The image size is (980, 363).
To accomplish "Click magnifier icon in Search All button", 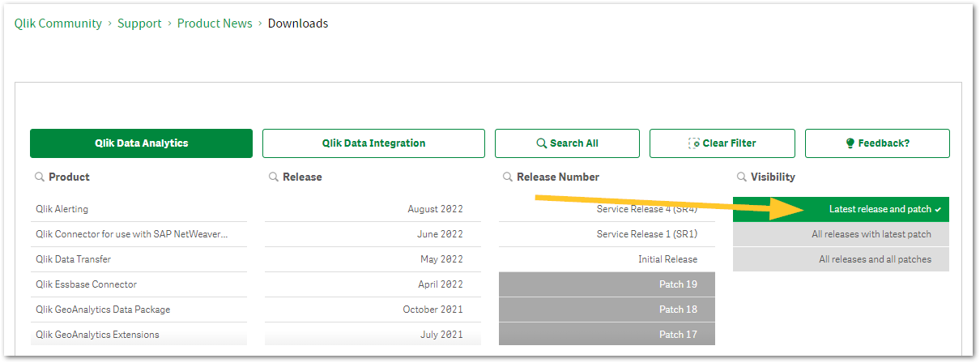I will (x=542, y=143).
